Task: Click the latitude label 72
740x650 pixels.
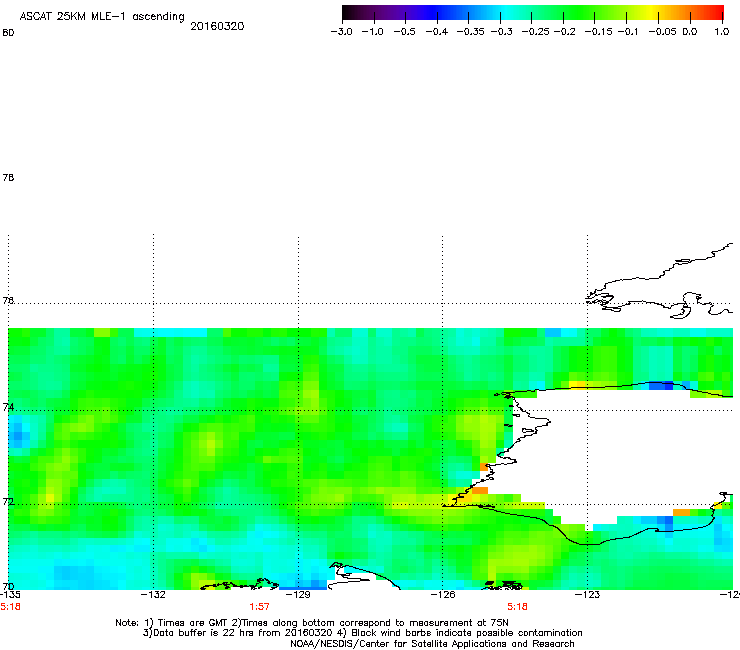Action: tap(8, 502)
